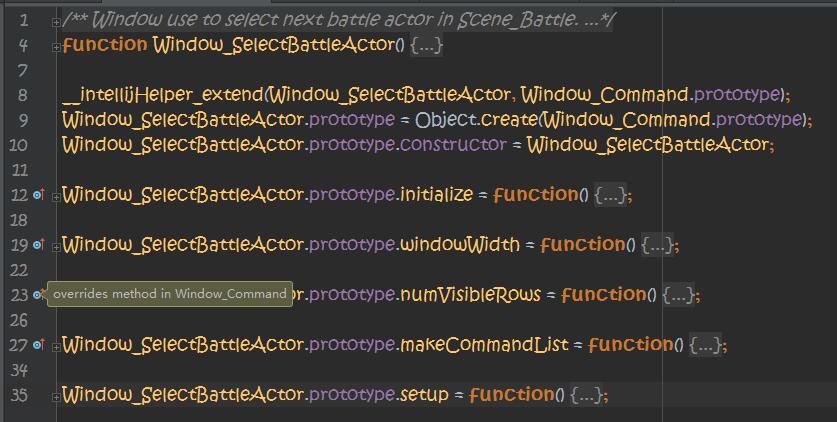Click line number 9 in gutter
Screen dimensions: 837x422
coord(23,121)
